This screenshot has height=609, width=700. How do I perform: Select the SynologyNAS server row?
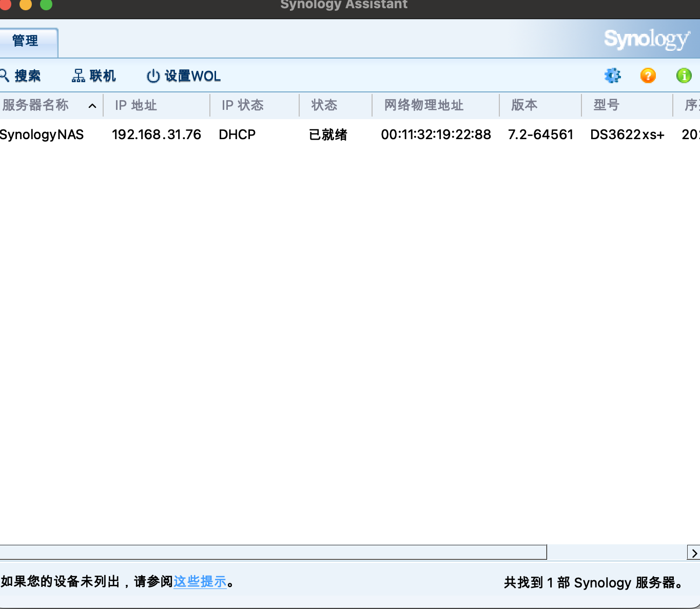(x=350, y=135)
